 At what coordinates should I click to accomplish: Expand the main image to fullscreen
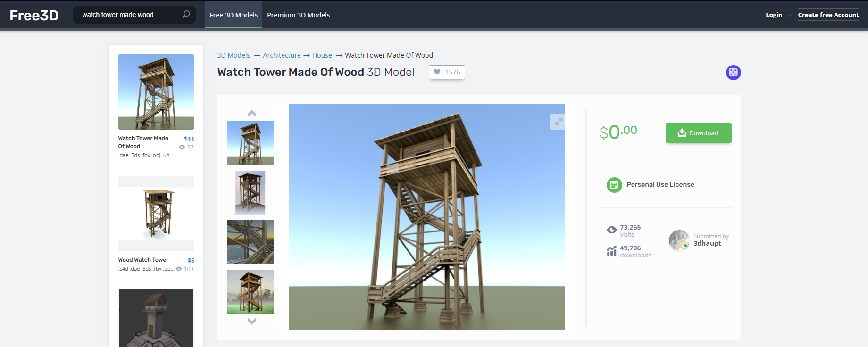coord(558,122)
